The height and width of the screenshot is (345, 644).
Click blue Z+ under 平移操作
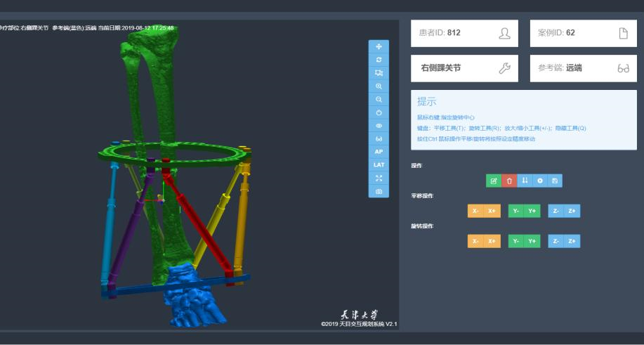click(x=572, y=211)
